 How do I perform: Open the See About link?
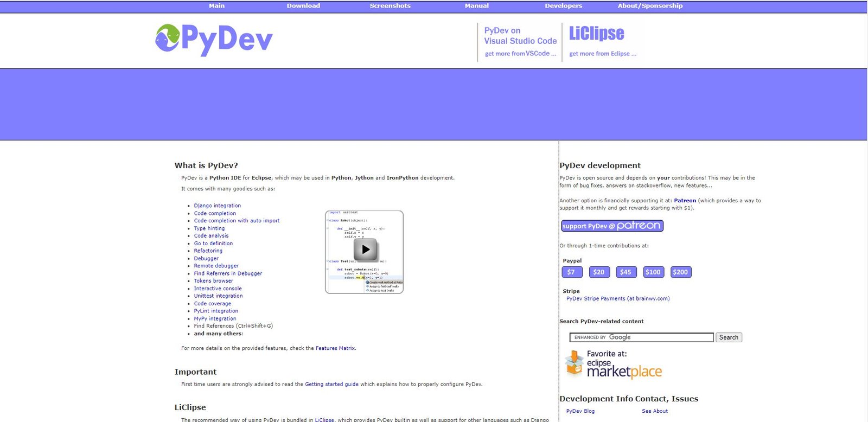pos(655,411)
